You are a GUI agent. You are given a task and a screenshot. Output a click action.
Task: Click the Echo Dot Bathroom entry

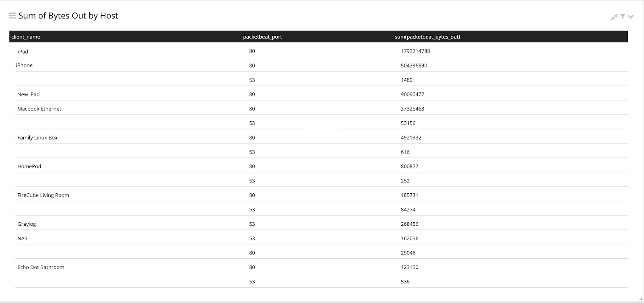[x=41, y=267]
